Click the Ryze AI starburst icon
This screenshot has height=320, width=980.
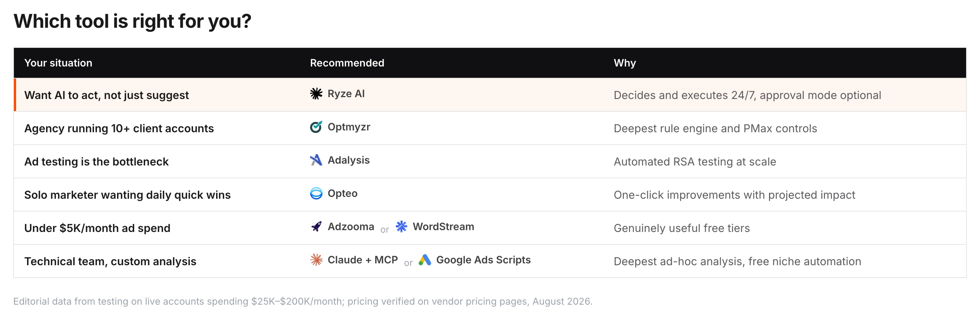(x=316, y=94)
